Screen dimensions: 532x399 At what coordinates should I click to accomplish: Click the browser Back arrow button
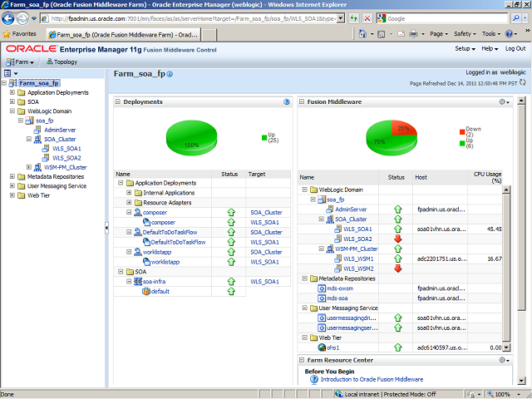(12, 17)
